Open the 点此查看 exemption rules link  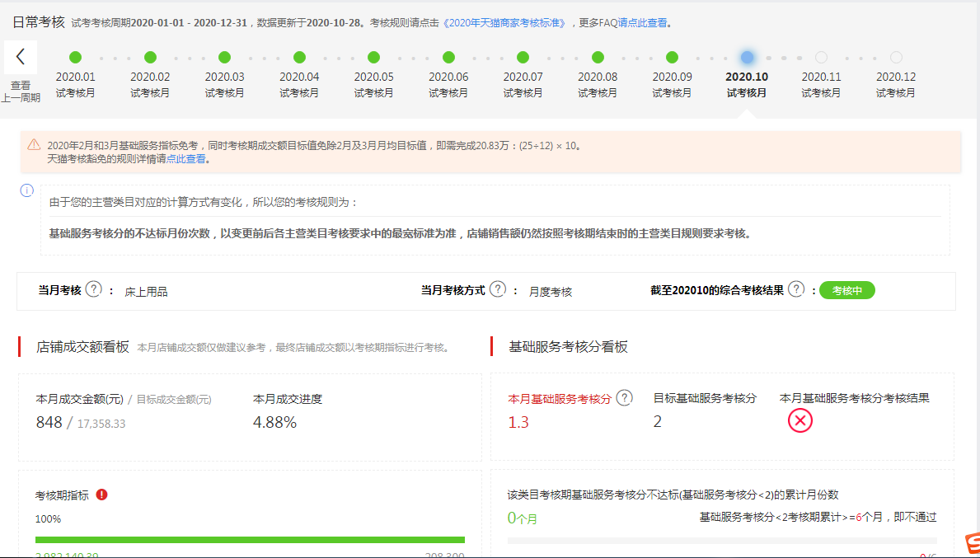185,159
